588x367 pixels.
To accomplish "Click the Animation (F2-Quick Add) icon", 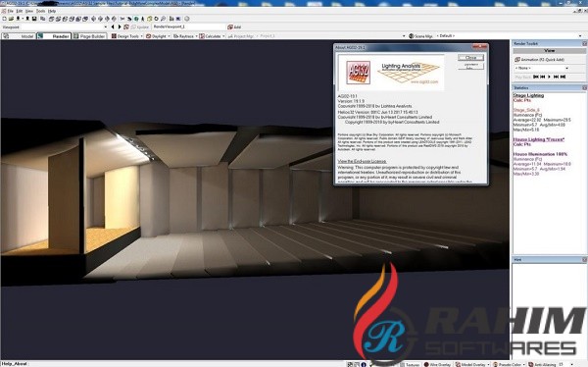I will [x=517, y=60].
